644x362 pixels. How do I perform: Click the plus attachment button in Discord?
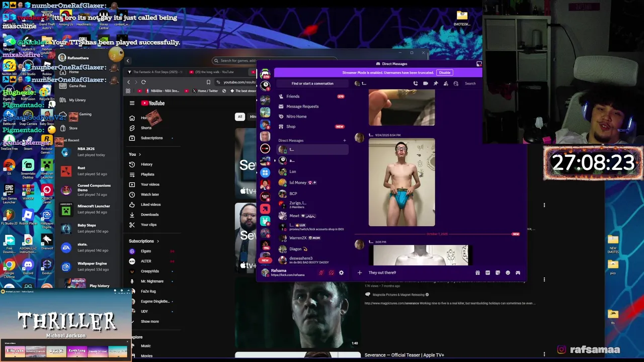(359, 273)
